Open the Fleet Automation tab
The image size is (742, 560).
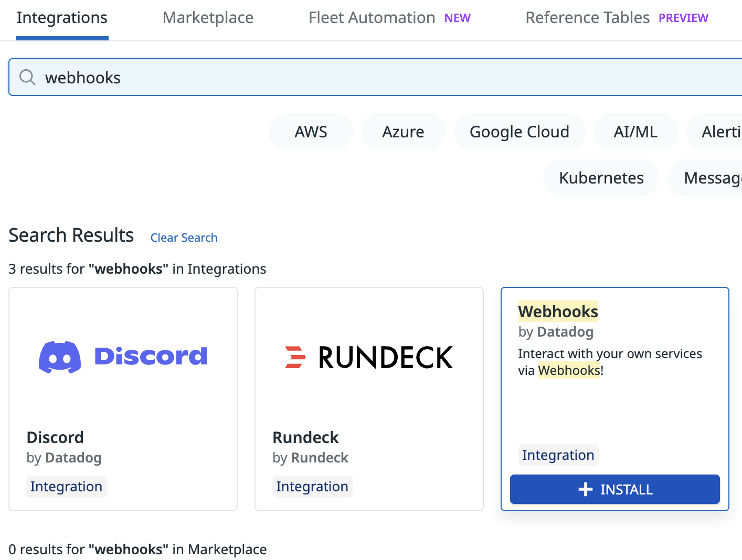pyautogui.click(x=372, y=18)
